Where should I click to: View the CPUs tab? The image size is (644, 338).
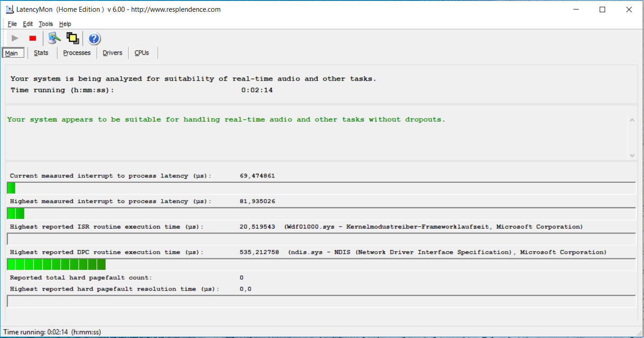[x=142, y=53]
